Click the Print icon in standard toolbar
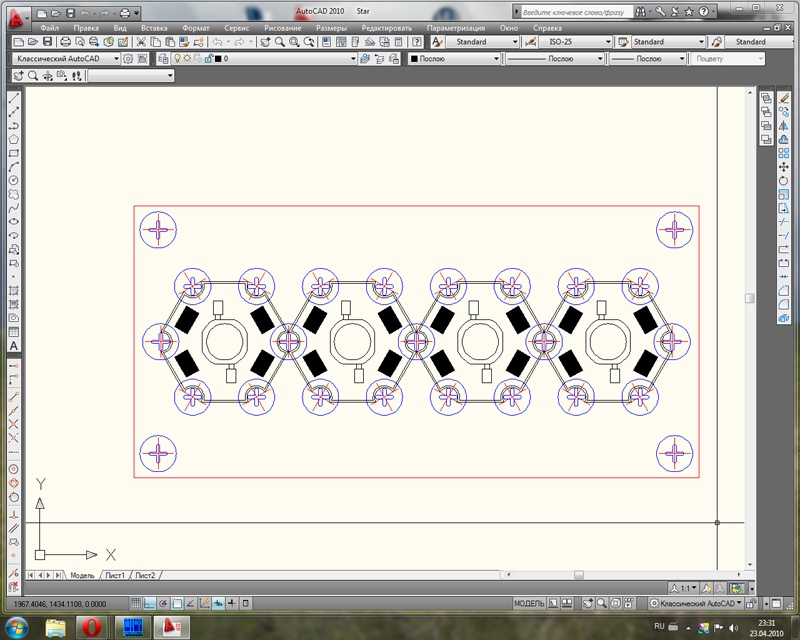800x640 pixels. pos(65,43)
